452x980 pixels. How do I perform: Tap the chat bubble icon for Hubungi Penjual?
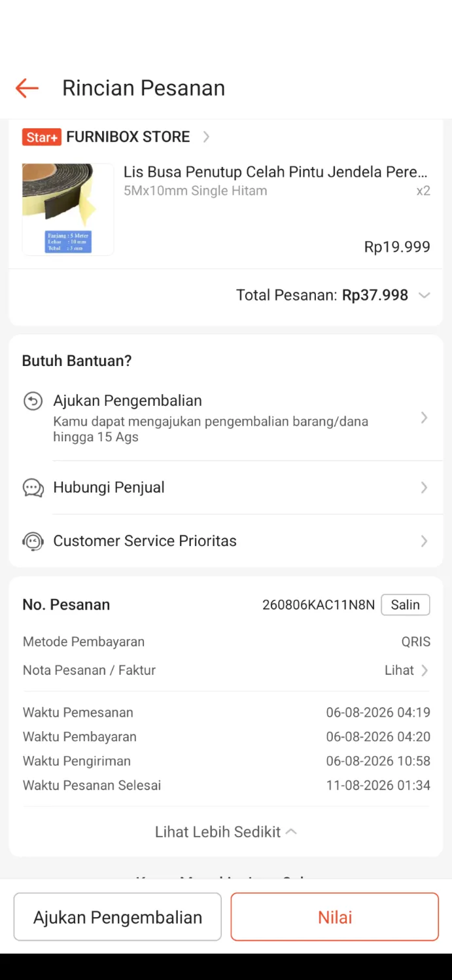[x=33, y=488]
